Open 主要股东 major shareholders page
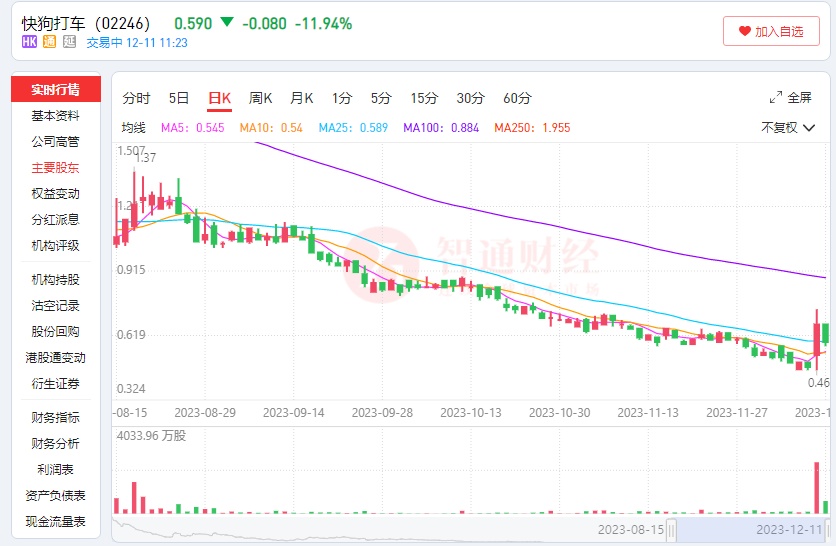 click(55, 168)
